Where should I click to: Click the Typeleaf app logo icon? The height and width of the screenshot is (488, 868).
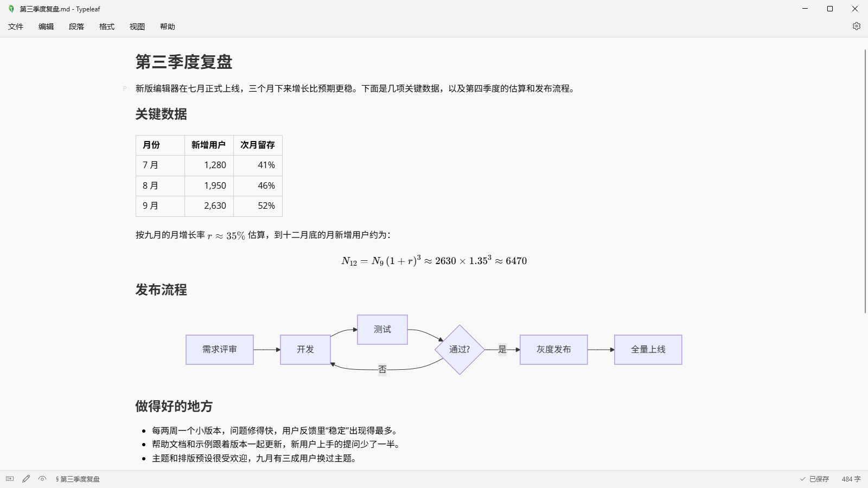(x=11, y=9)
